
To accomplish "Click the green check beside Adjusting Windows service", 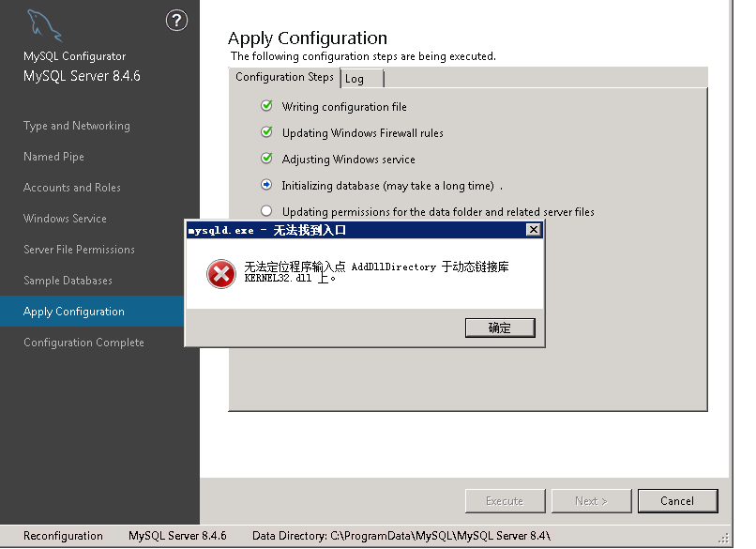I will (266, 159).
